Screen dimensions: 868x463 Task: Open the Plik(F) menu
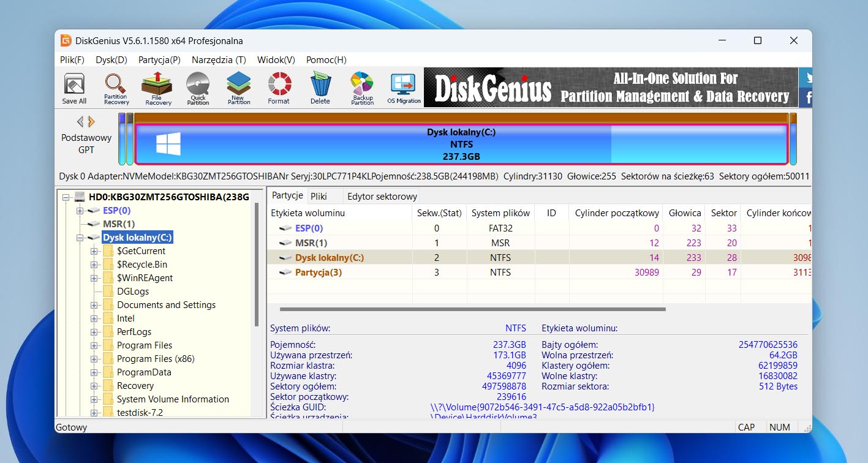[x=72, y=60]
